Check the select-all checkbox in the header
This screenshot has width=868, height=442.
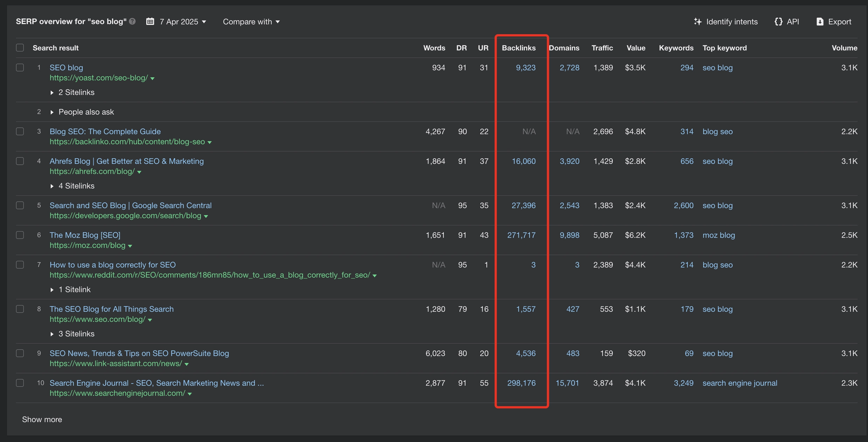(x=20, y=47)
